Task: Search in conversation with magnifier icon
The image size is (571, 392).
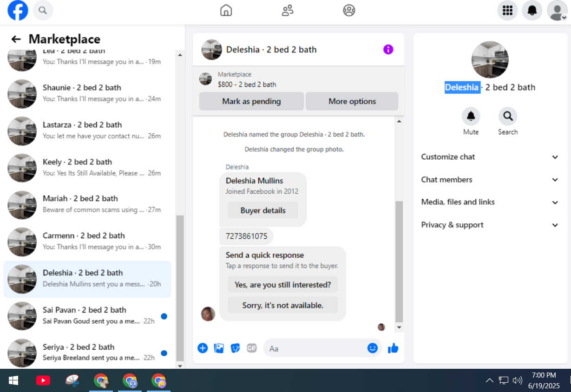Action: (x=508, y=116)
